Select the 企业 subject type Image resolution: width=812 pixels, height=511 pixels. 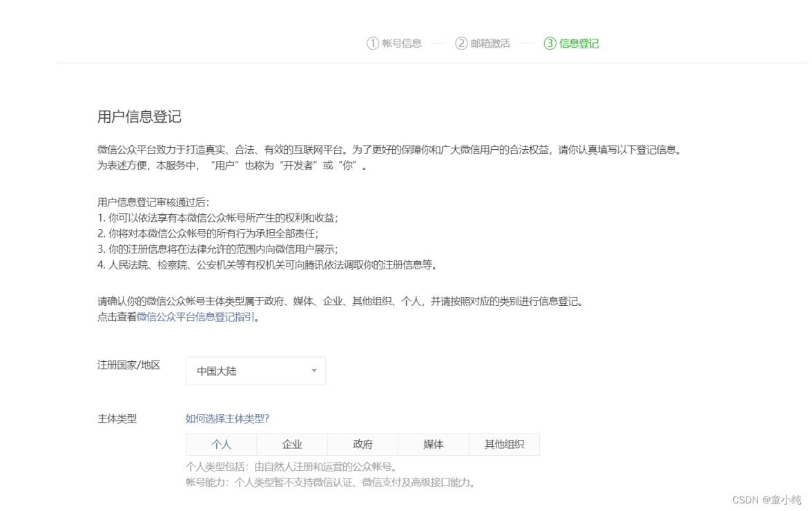pyautogui.click(x=292, y=444)
